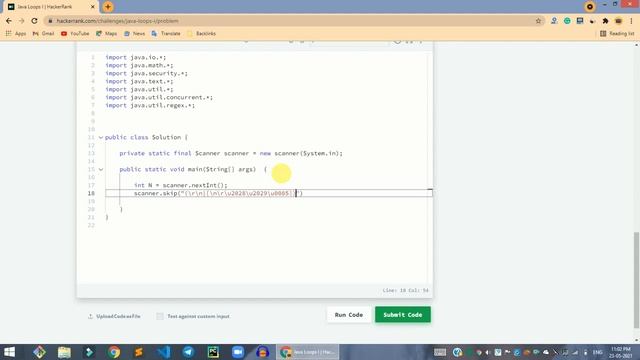This screenshot has height=360, width=640.
Task: Click the ENG language indicator
Action: pos(598,352)
